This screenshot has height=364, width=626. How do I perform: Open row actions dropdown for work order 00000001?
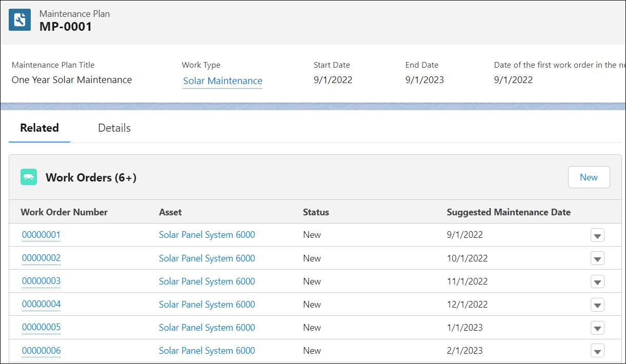tap(597, 235)
